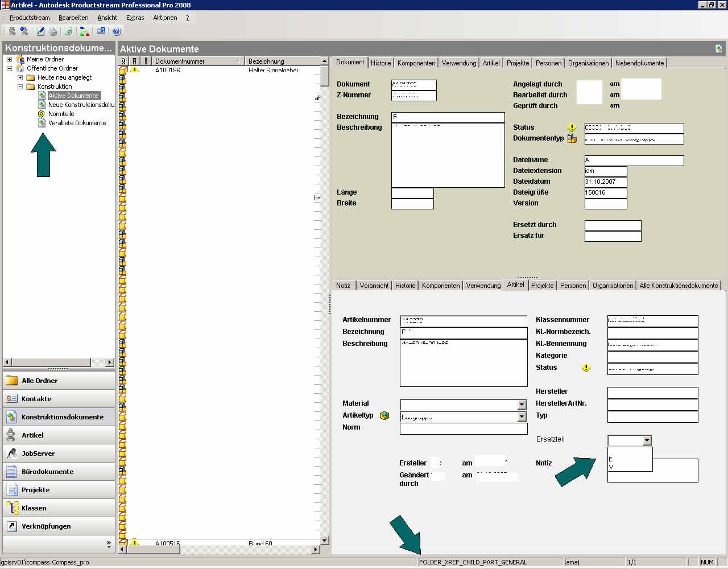Open the Alle Konstruktionsdokumente tab
Image resolution: width=728 pixels, height=569 pixels.
coord(679,286)
